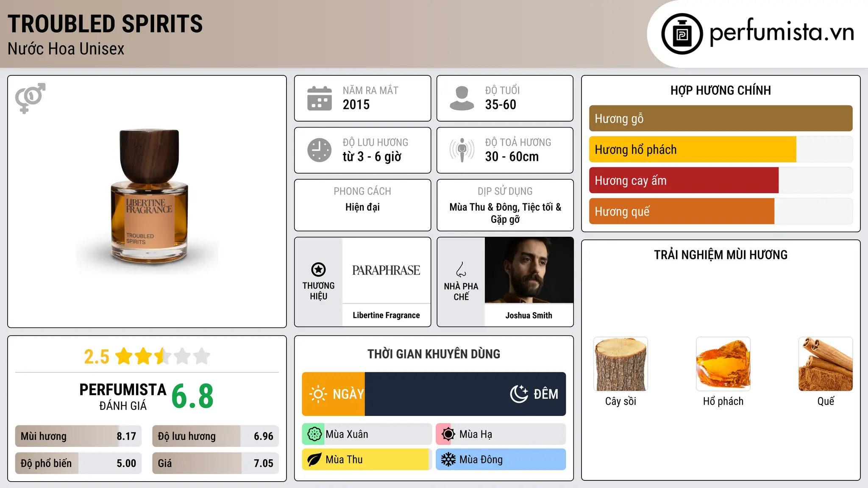This screenshot has height=488, width=868.
Task: Click the Perfumista 6.8 overall score
Action: (192, 396)
